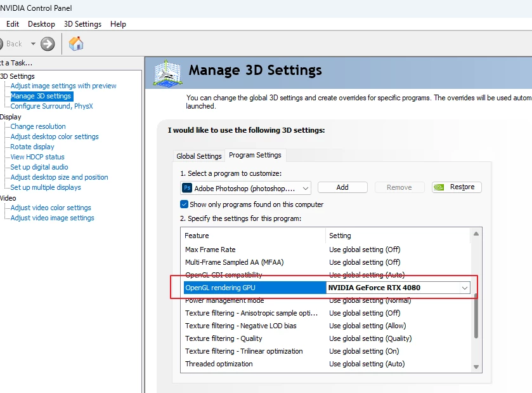Screen dimensions: 532x393
Task: Click the Display tree category
Action: [11, 117]
